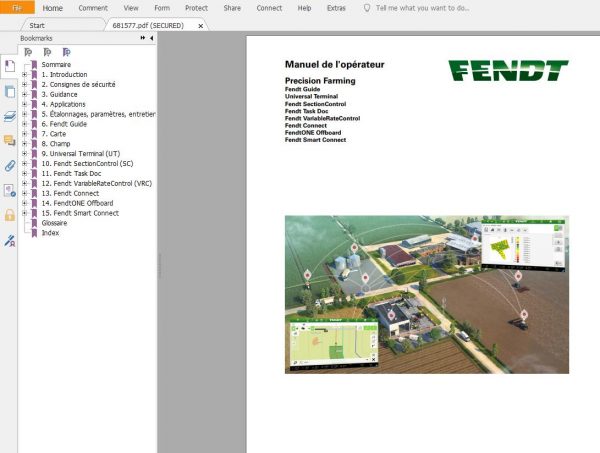Click lightbulb icon beside Tell me search
This screenshot has height=453, width=600.
pos(367,8)
